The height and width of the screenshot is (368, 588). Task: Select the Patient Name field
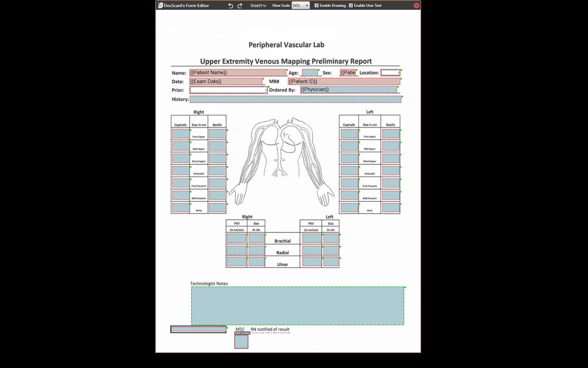[x=238, y=73]
